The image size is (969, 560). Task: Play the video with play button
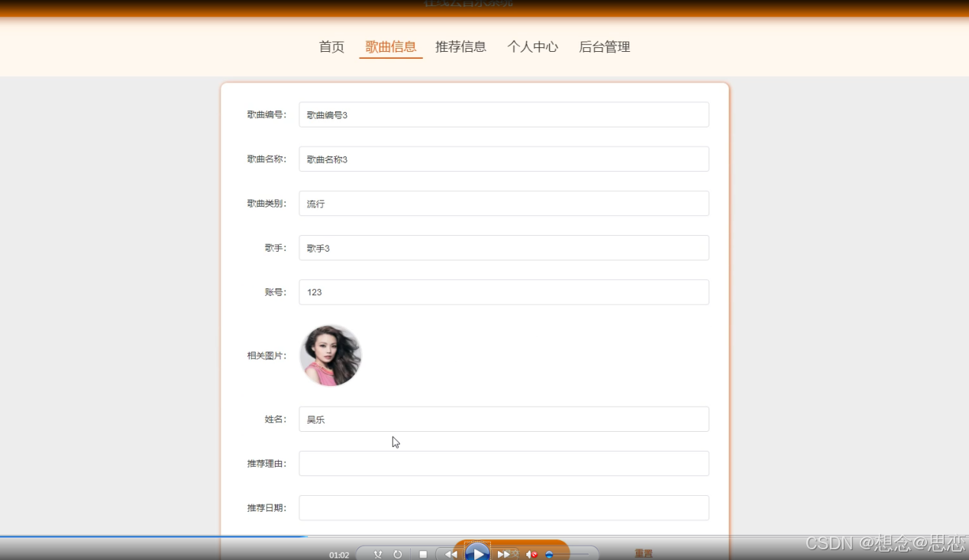click(x=477, y=553)
